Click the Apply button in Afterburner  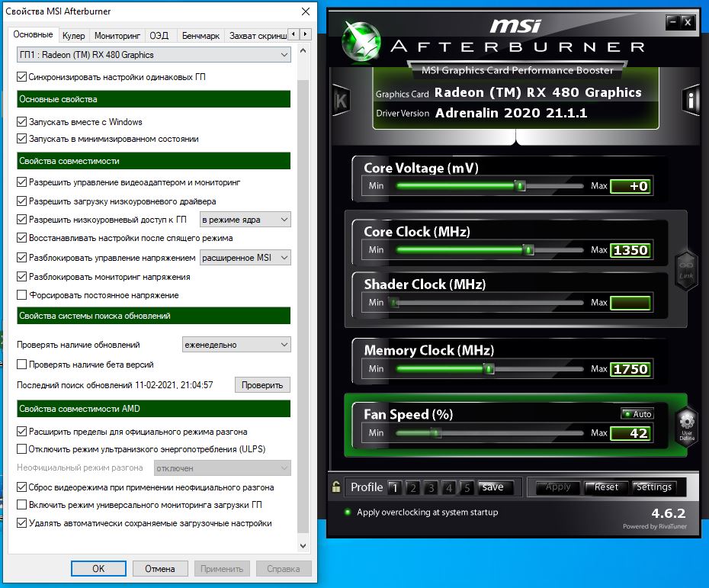(x=558, y=487)
